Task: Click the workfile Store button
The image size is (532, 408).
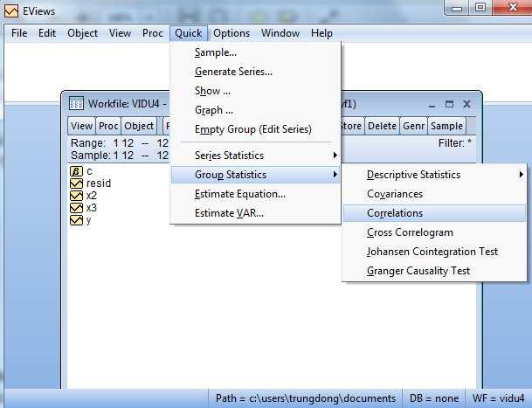Action: [352, 126]
